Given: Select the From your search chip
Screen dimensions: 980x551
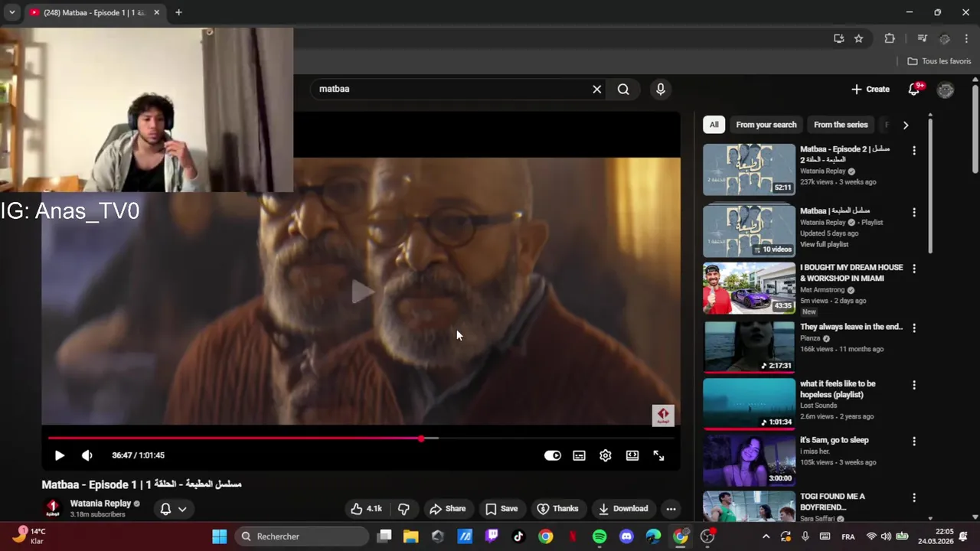Looking at the screenshot, I should tap(766, 125).
